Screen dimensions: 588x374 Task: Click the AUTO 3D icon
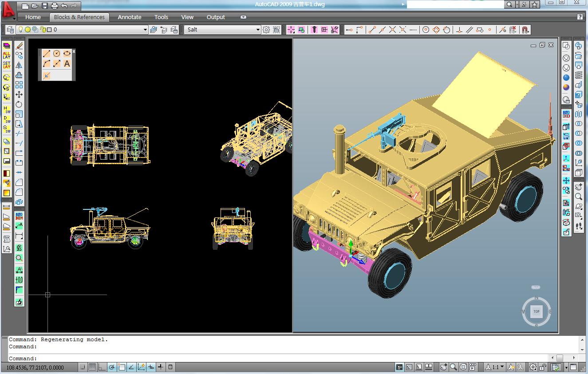click(566, 114)
